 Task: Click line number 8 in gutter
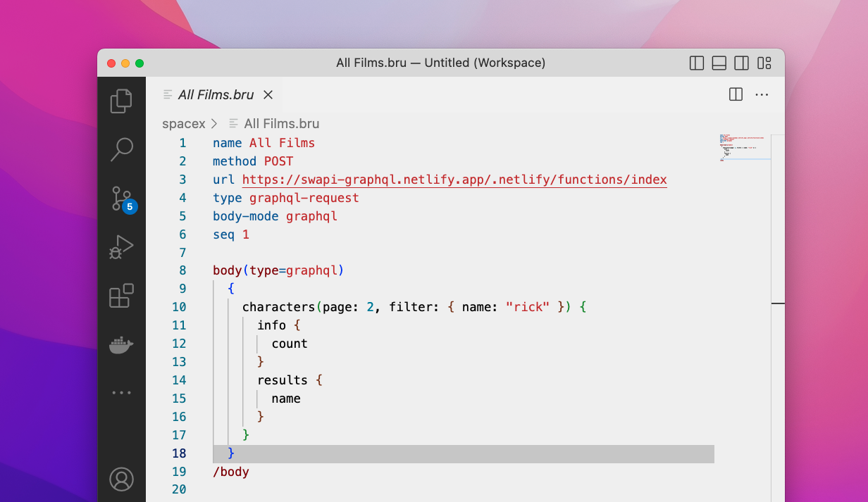(x=182, y=270)
